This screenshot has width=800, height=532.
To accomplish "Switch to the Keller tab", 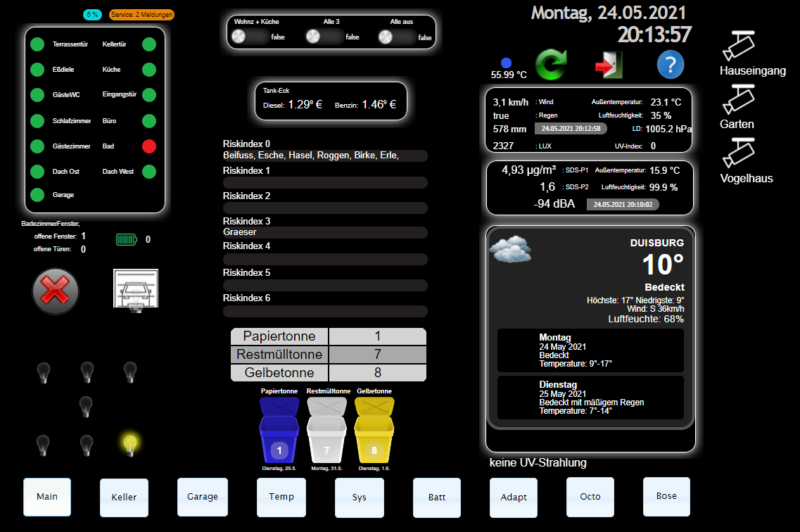I will tap(124, 498).
